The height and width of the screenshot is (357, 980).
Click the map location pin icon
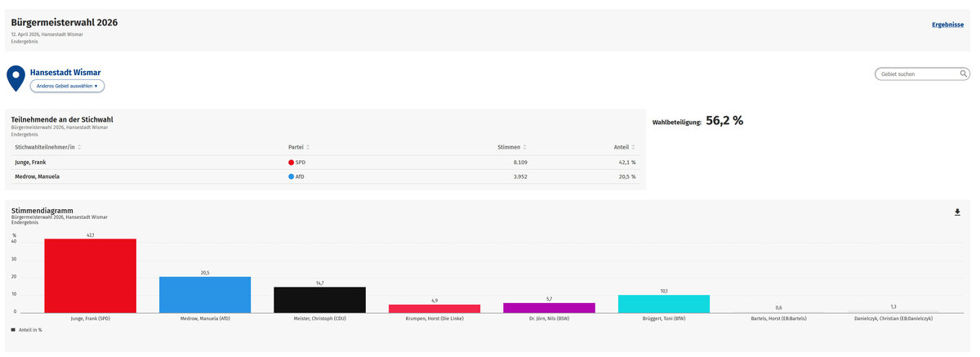coord(16,77)
